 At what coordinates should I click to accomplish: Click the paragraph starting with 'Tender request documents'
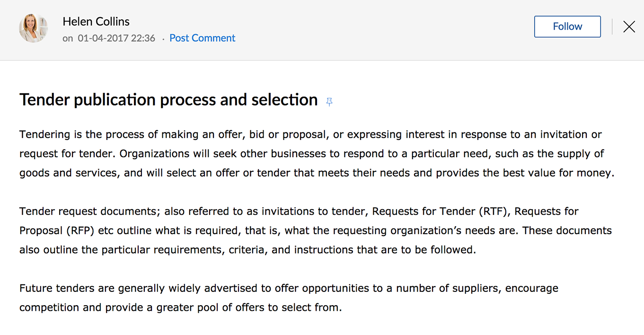point(316,230)
